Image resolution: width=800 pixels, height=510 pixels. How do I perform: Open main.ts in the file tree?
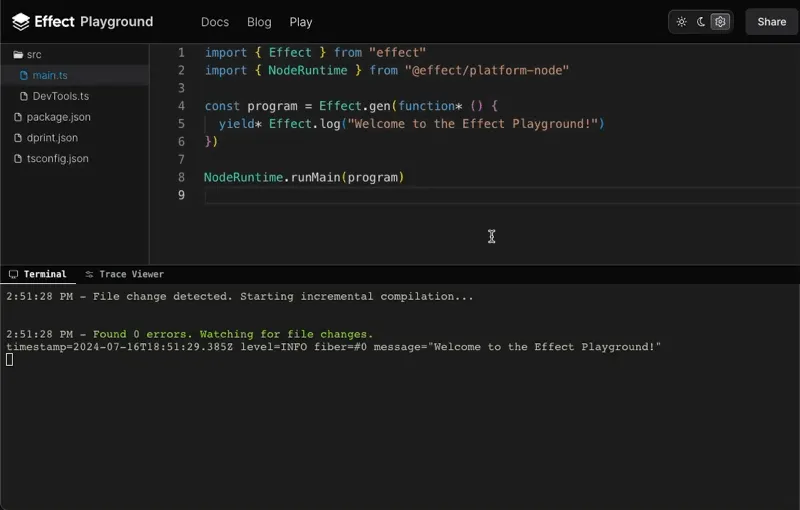[x=50, y=75]
